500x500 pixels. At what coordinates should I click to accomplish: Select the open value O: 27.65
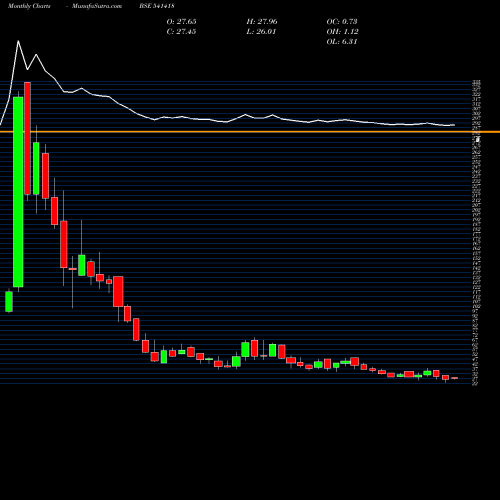pyautogui.click(x=181, y=21)
